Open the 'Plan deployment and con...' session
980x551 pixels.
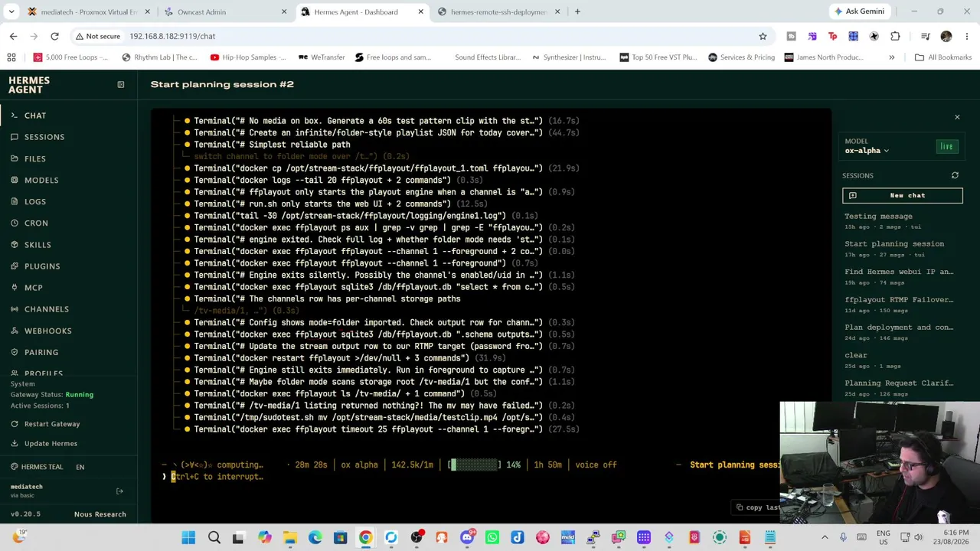click(x=903, y=332)
